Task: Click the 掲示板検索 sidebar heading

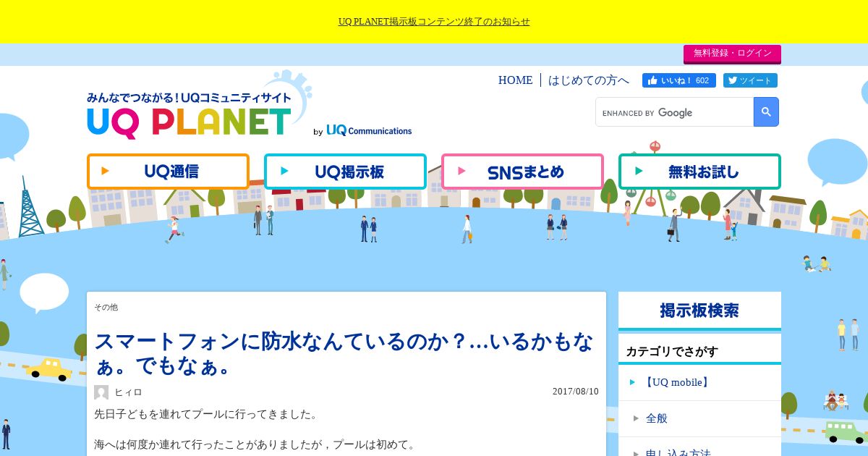Action: 699,311
